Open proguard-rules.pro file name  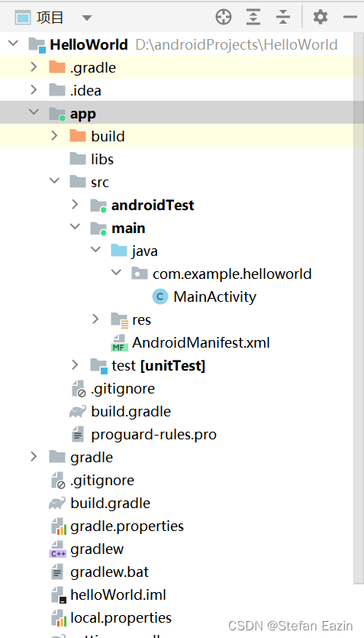(x=153, y=435)
